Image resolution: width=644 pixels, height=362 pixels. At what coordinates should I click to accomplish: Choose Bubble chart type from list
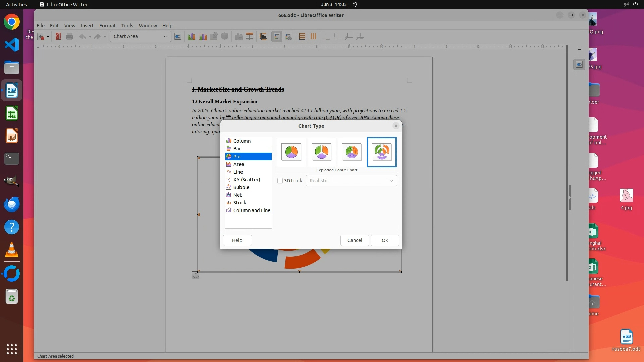(241, 187)
